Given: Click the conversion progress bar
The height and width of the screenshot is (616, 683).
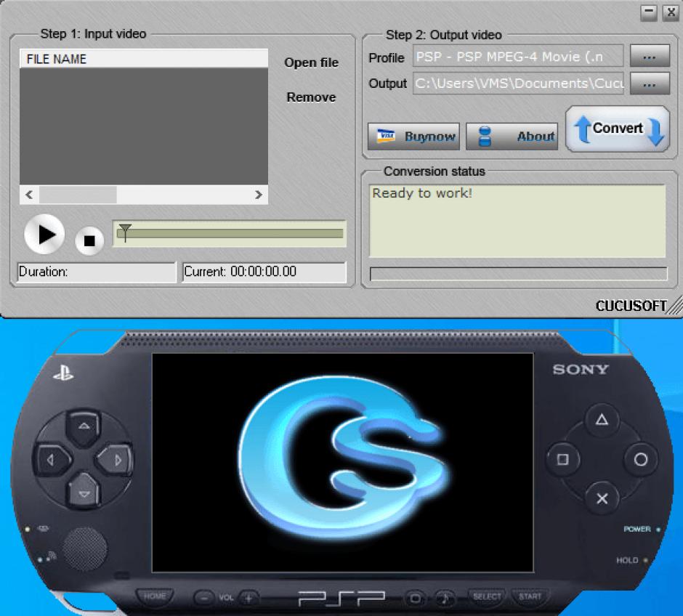Looking at the screenshot, I should tap(518, 274).
